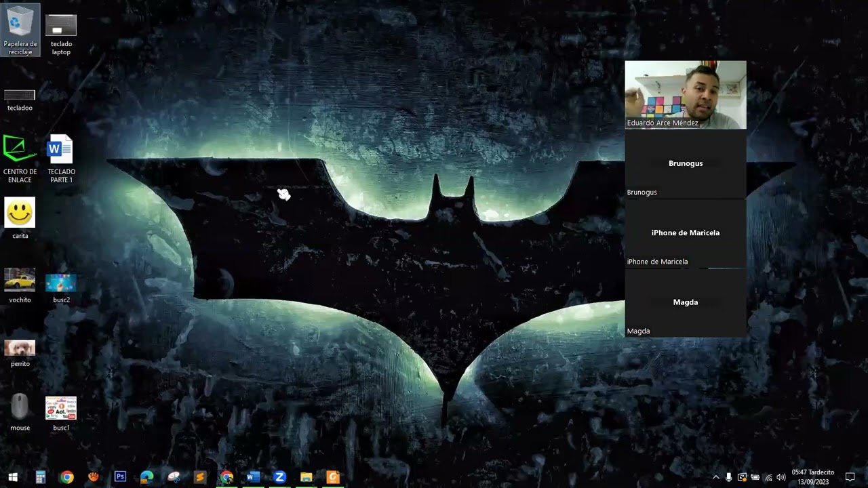Show hidden system tray icons
868x488 pixels.
(715, 477)
